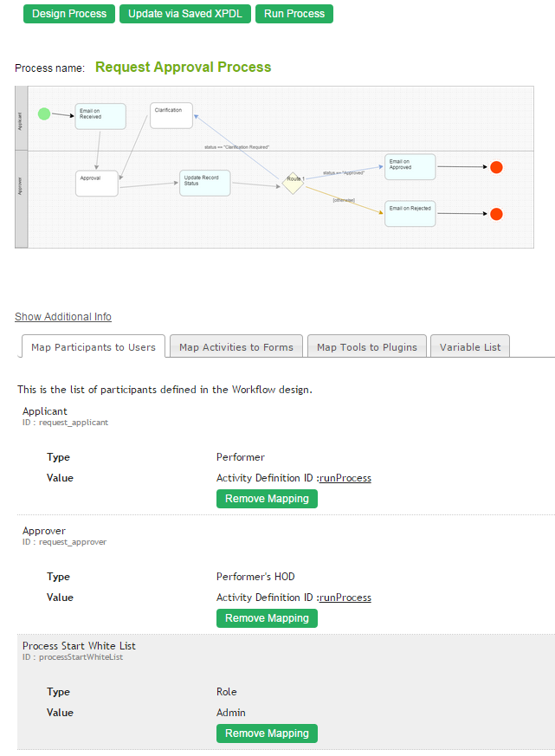555x756 pixels.
Task: Click the red end event after Email on Rejected
Action: point(496,214)
